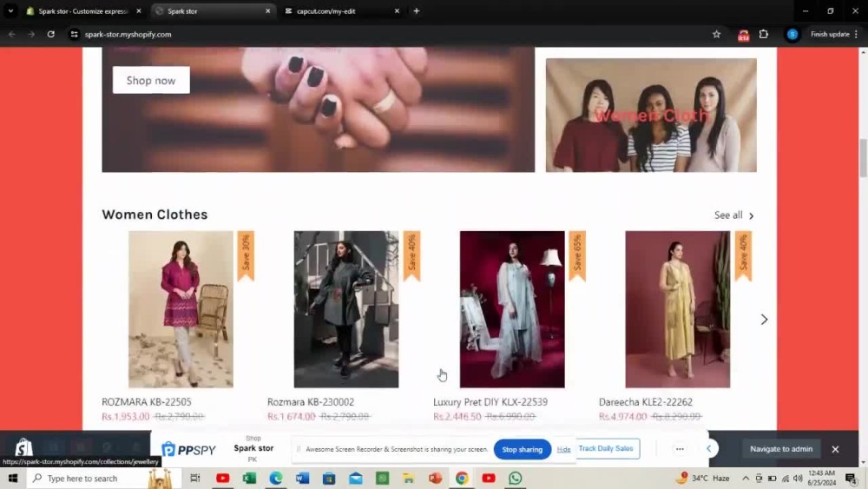Close the Shopify admin bar
Image resolution: width=868 pixels, height=489 pixels.
835,449
